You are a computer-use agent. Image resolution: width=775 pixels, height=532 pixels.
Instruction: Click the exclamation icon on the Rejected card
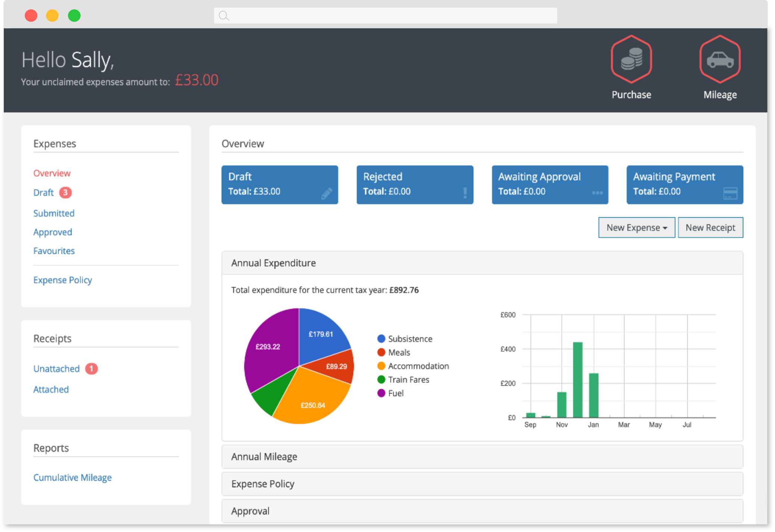click(x=465, y=193)
